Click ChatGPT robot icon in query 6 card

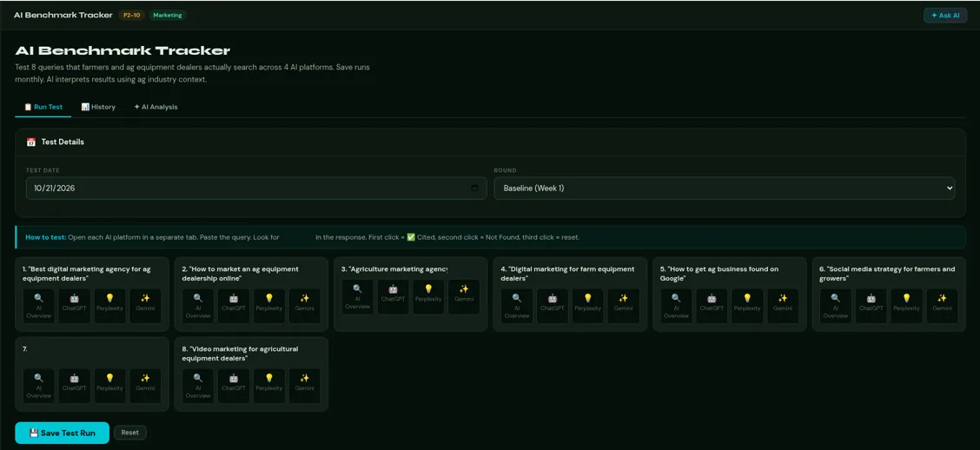pos(871,298)
